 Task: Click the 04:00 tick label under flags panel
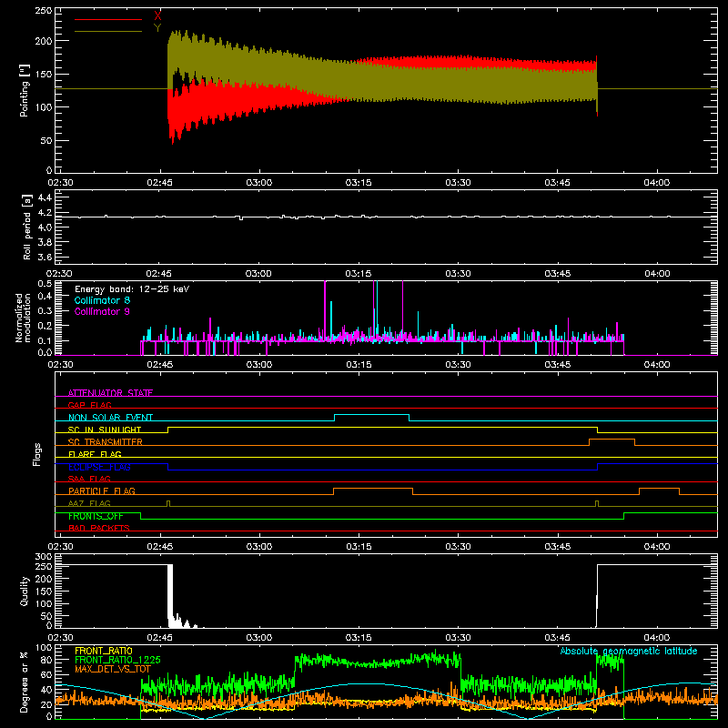(657, 547)
